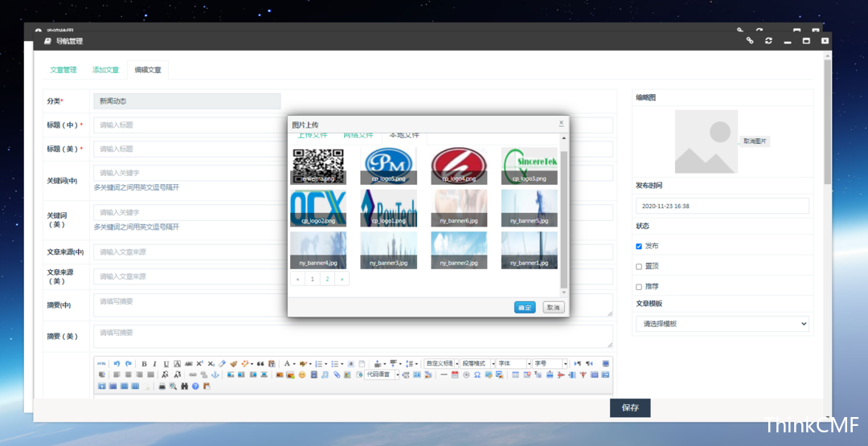Confirm with the 确定 button

pos(525,308)
